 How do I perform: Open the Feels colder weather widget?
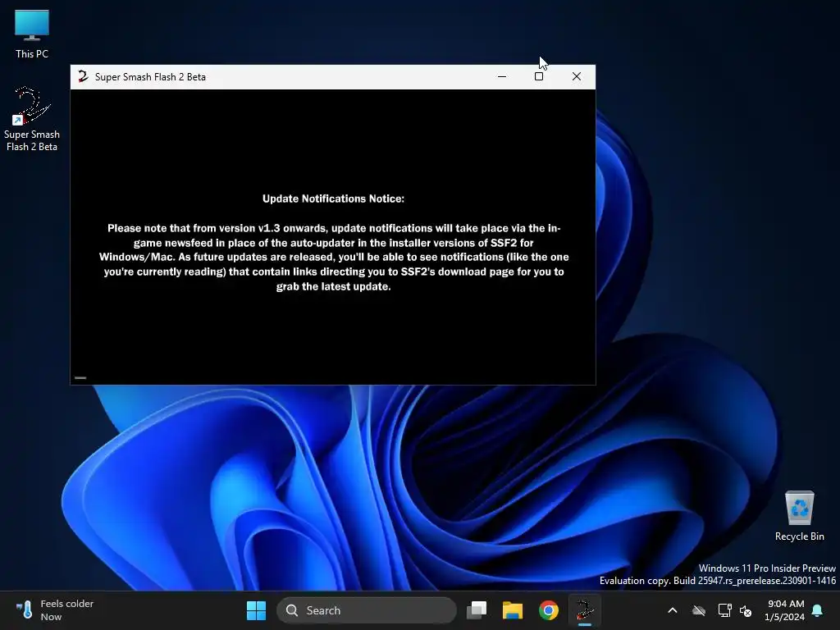coord(54,610)
